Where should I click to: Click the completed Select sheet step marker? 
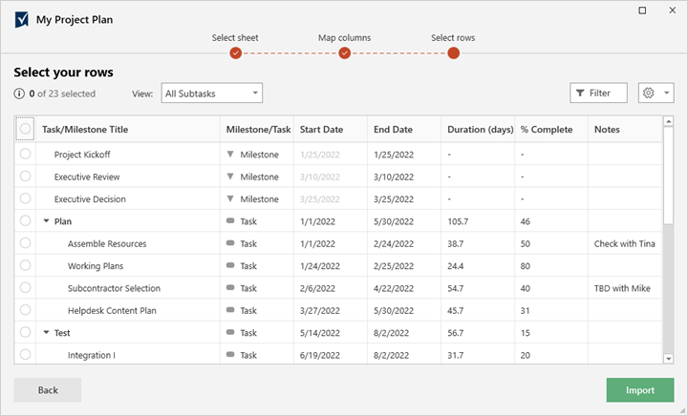[236, 54]
